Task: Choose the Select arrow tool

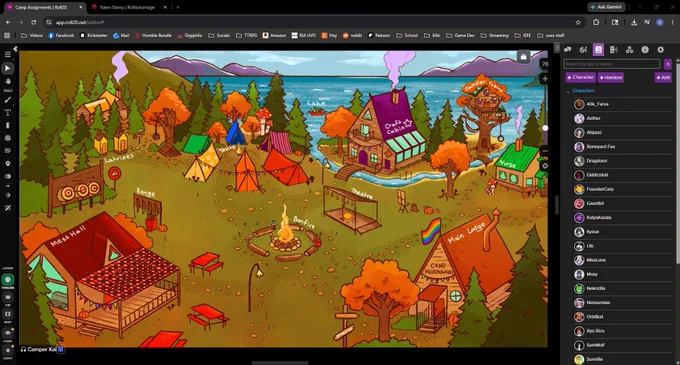Action: (7, 68)
